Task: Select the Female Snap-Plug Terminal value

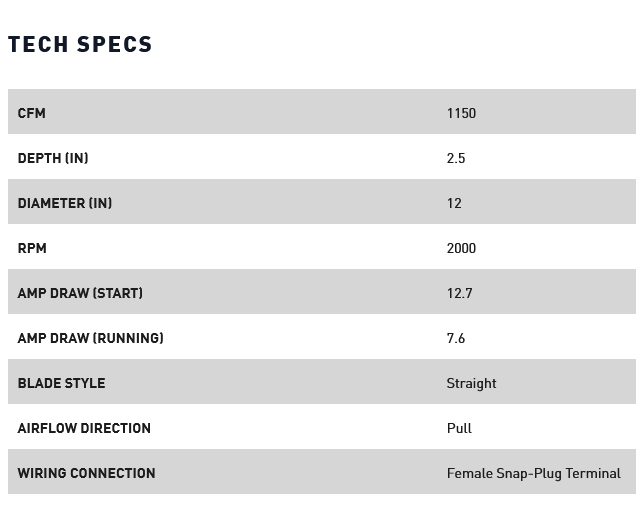Action: (x=533, y=473)
